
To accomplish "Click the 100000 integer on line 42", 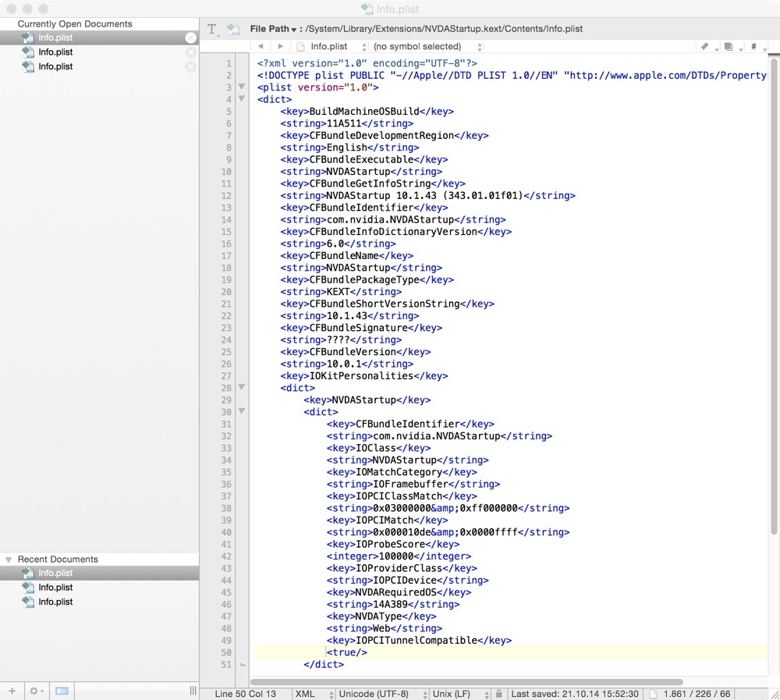I will 396,556.
